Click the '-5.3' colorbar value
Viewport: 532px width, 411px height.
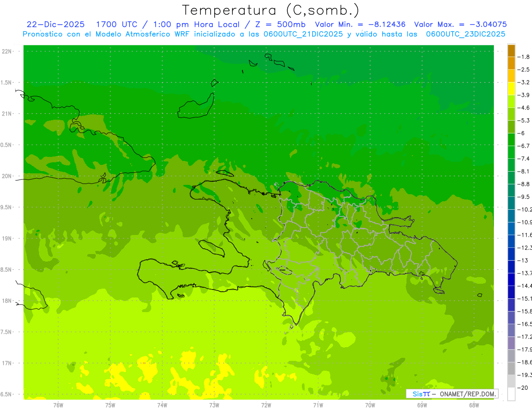524,120
